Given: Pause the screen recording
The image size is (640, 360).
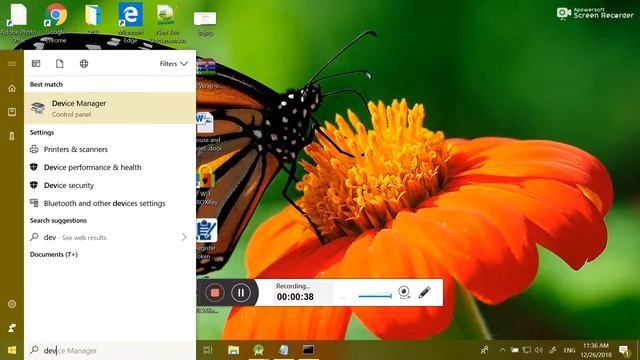Looking at the screenshot, I should tap(241, 293).
